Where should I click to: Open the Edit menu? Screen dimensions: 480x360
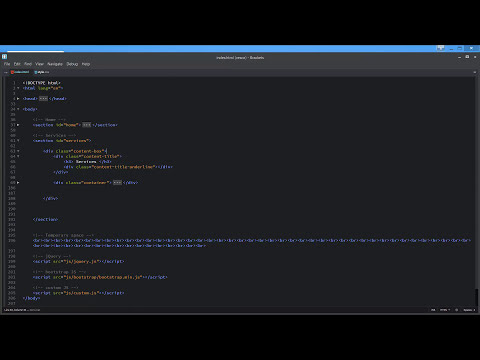click(17, 64)
